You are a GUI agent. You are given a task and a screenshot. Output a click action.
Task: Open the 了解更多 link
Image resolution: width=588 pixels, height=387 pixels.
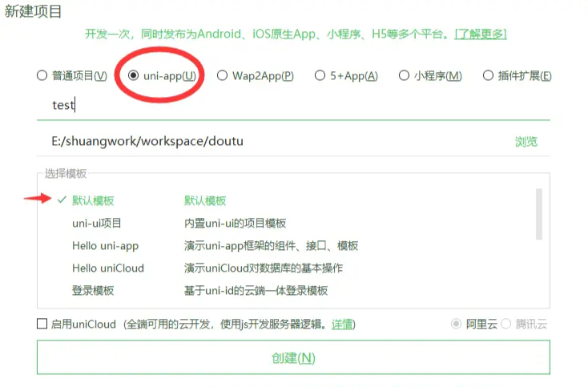(x=480, y=34)
